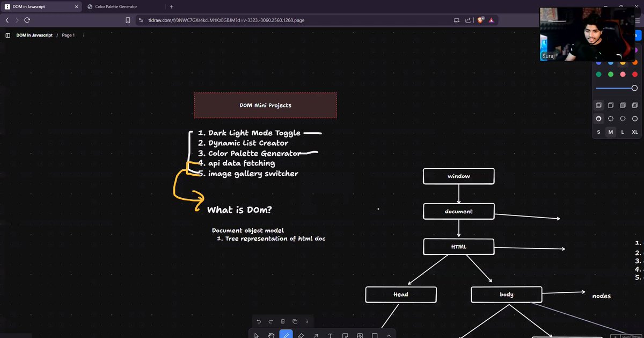The image size is (644, 338).
Task: Toggle the tldraw sidebar panel icon
Action: (8, 35)
